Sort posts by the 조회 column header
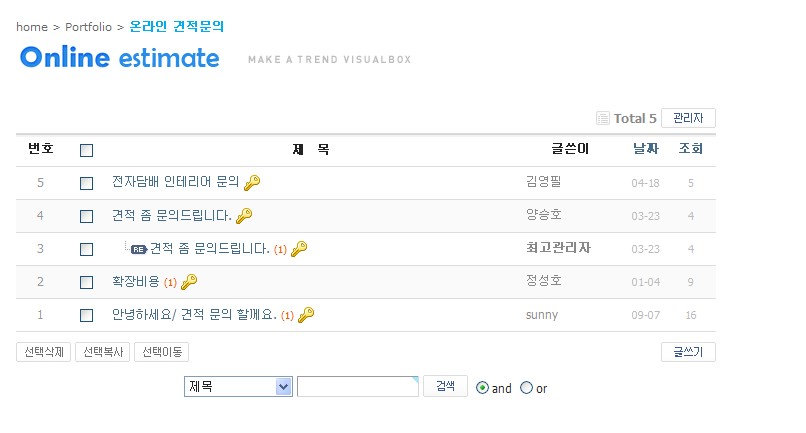The height and width of the screenshot is (433, 806). pyautogui.click(x=690, y=149)
